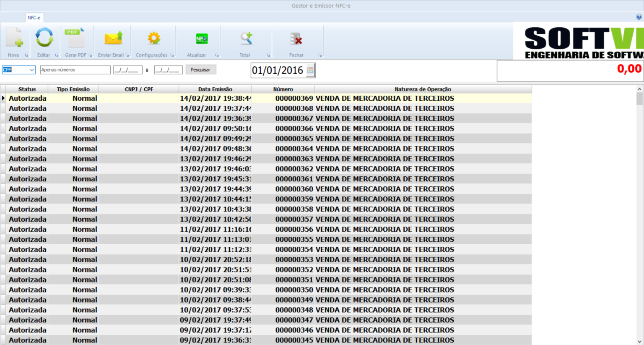The width and height of the screenshot is (644, 345).
Task: Click the Pesquisar button
Action: (x=200, y=70)
